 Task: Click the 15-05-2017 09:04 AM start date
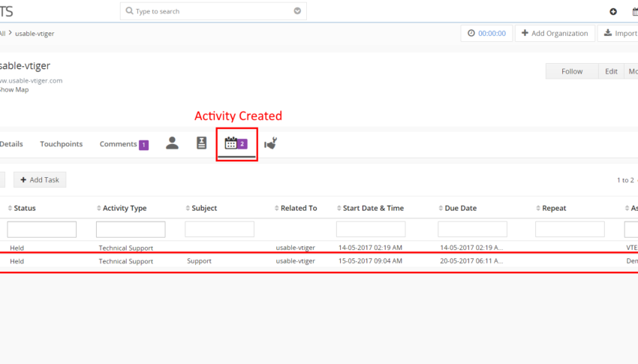(370, 260)
